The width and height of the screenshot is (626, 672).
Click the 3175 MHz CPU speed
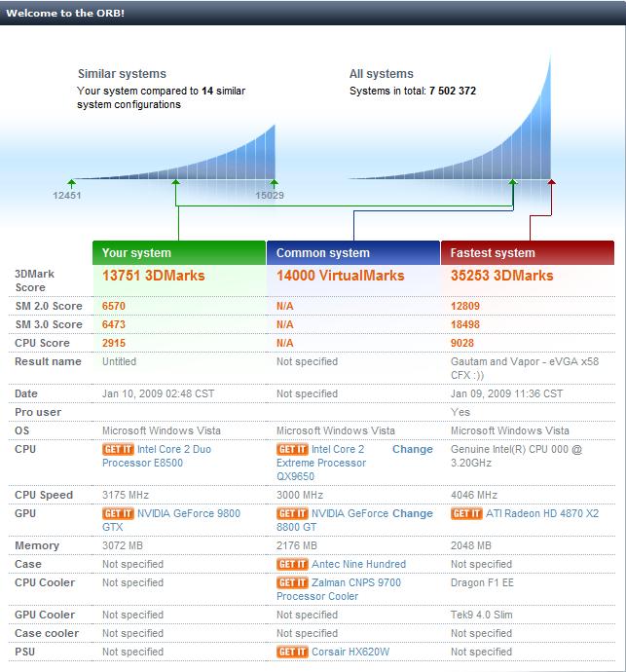[126, 495]
